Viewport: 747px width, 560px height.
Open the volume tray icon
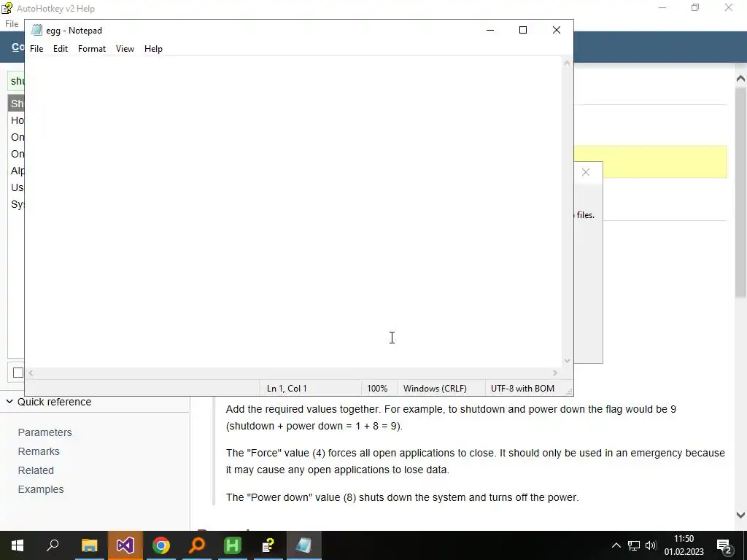pyautogui.click(x=651, y=545)
